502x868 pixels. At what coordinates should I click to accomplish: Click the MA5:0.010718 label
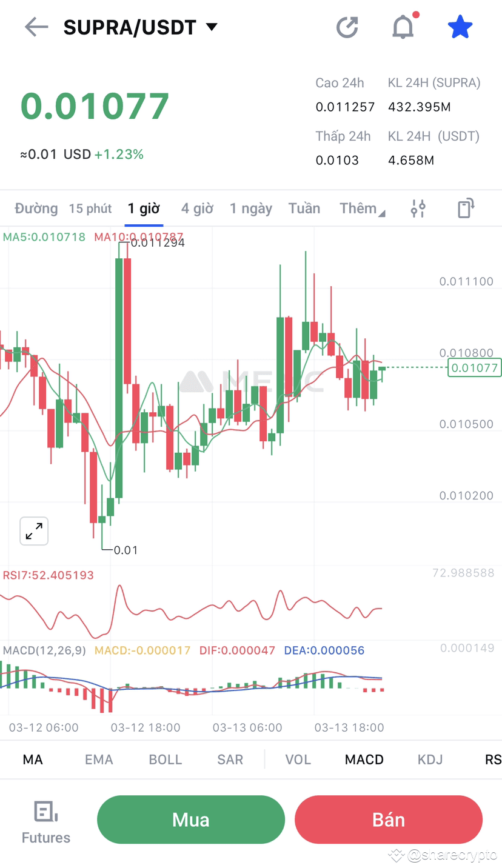(44, 237)
